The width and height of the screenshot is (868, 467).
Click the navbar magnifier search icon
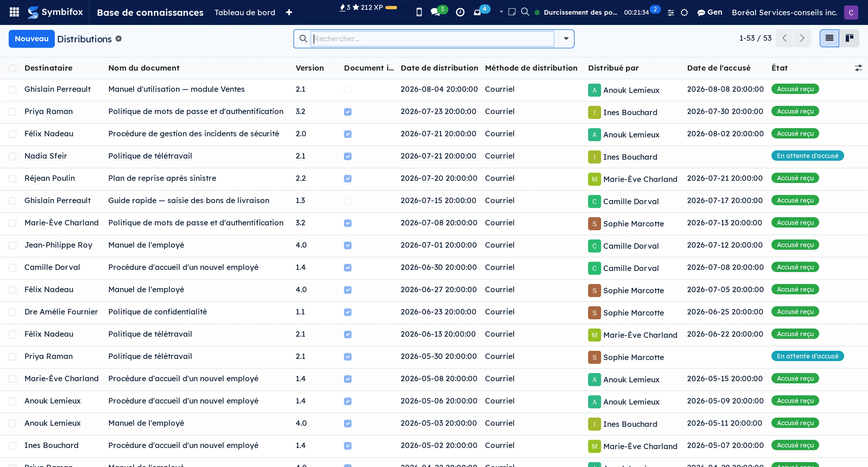(x=525, y=12)
